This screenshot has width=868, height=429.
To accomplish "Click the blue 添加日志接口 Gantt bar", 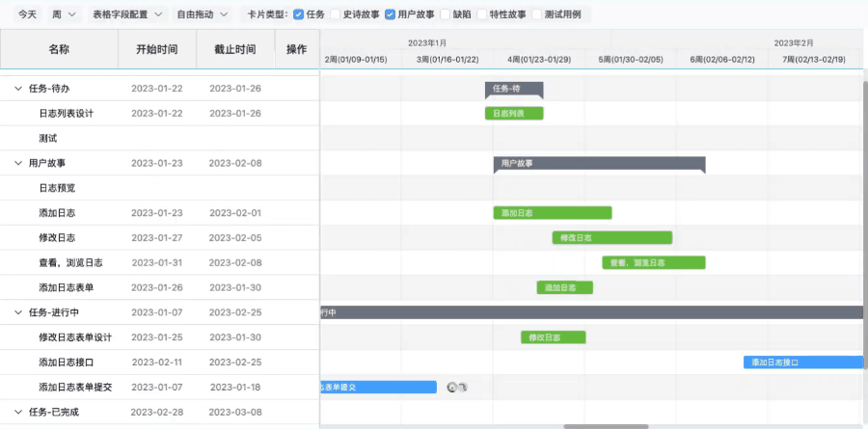I will (x=802, y=362).
